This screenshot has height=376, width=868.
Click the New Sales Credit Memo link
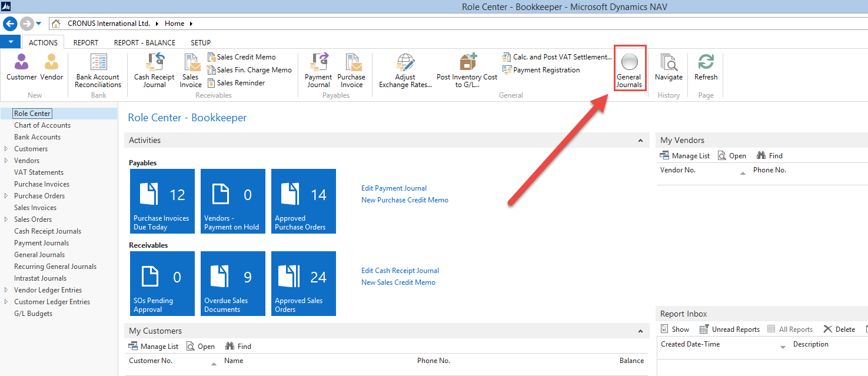tap(398, 282)
